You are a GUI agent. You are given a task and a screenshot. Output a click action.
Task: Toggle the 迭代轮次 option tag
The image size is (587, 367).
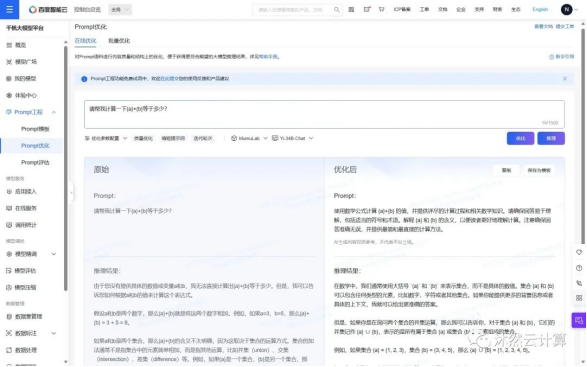203,138
